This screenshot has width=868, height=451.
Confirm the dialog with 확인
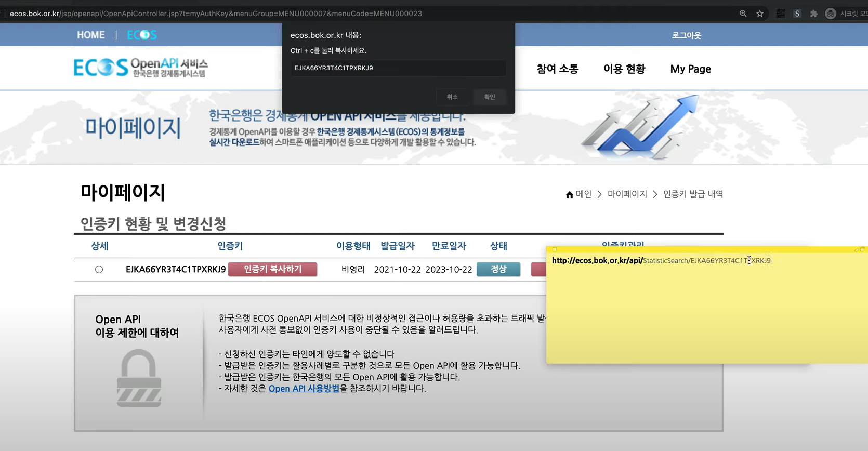point(490,97)
